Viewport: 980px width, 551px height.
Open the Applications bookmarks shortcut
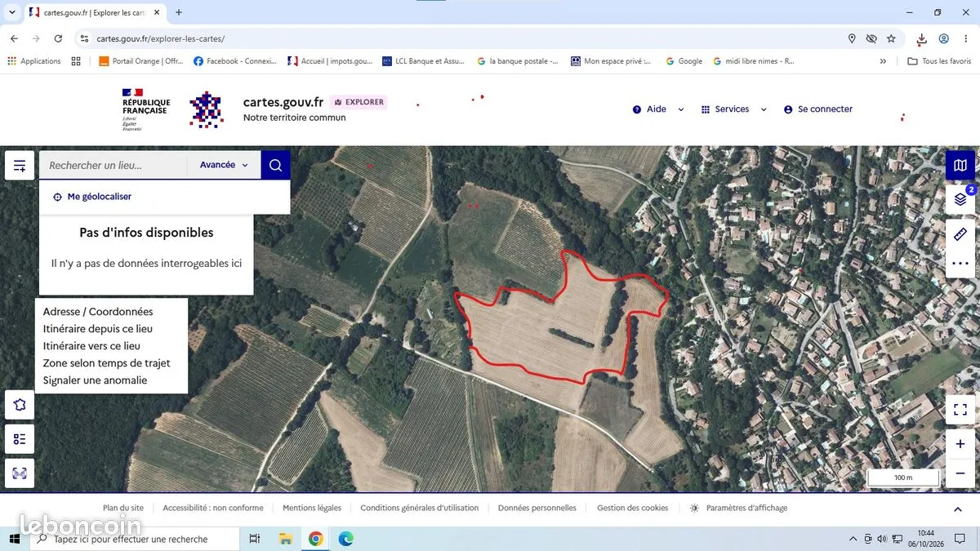coord(34,61)
